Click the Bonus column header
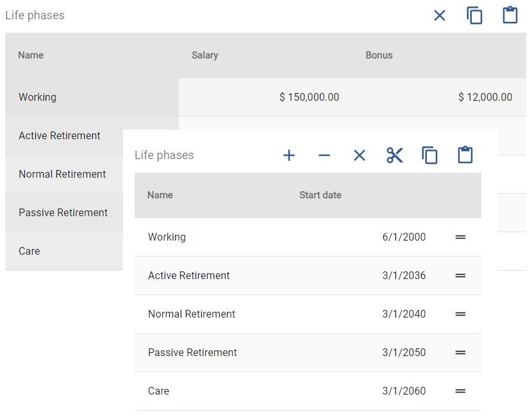This screenshot has width=532, height=417. tap(379, 55)
